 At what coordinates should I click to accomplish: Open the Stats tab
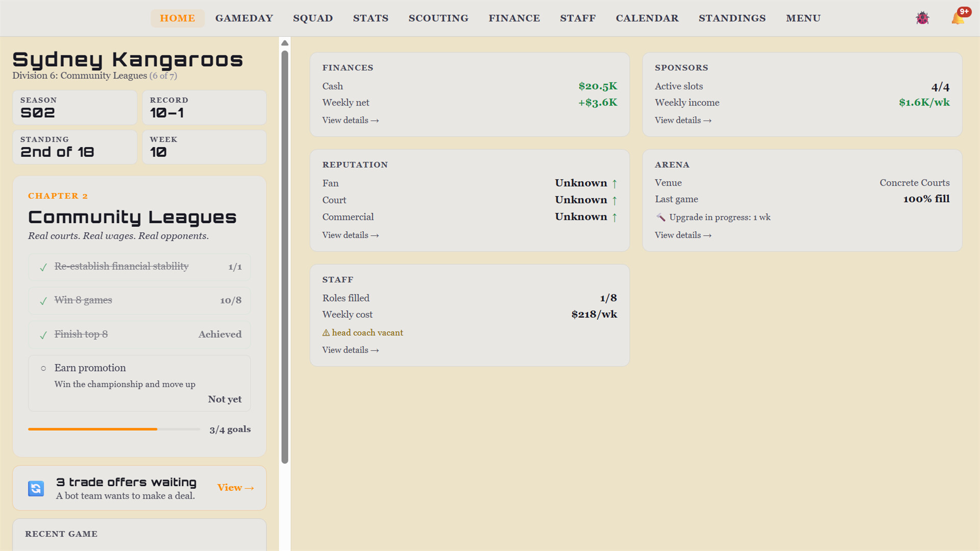pyautogui.click(x=371, y=18)
